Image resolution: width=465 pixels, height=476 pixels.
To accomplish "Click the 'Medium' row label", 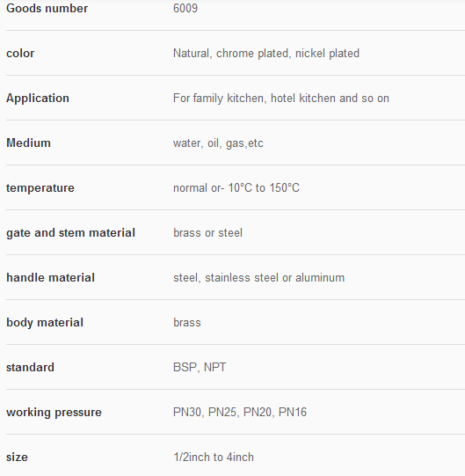I will tap(28, 143).
